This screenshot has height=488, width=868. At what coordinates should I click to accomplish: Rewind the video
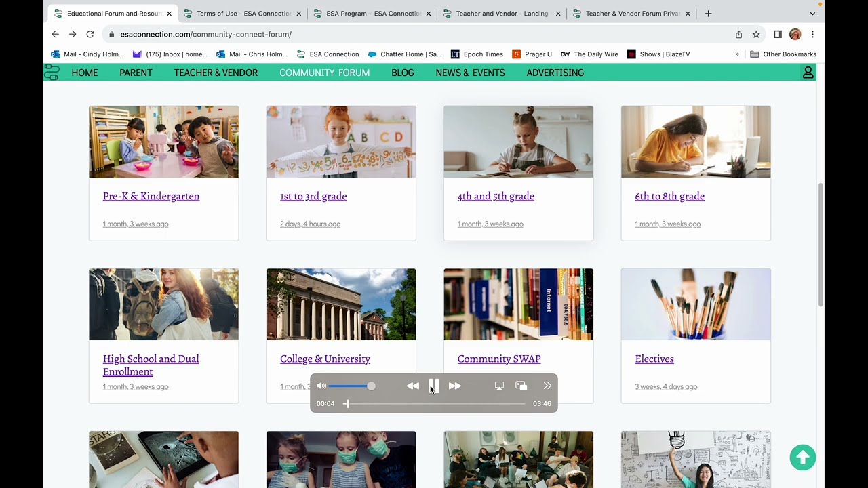coord(412,386)
